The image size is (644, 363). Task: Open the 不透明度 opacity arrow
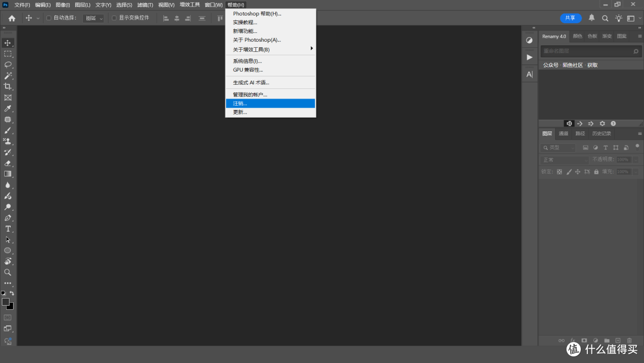point(636,159)
